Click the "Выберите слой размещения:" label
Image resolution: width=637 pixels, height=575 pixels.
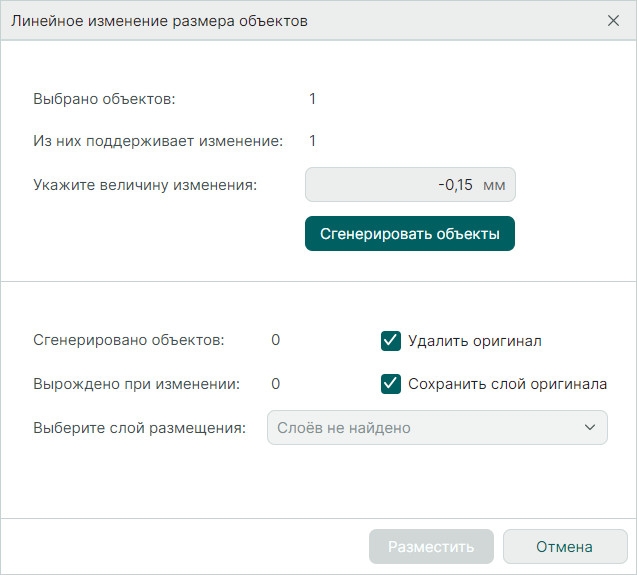(139, 428)
